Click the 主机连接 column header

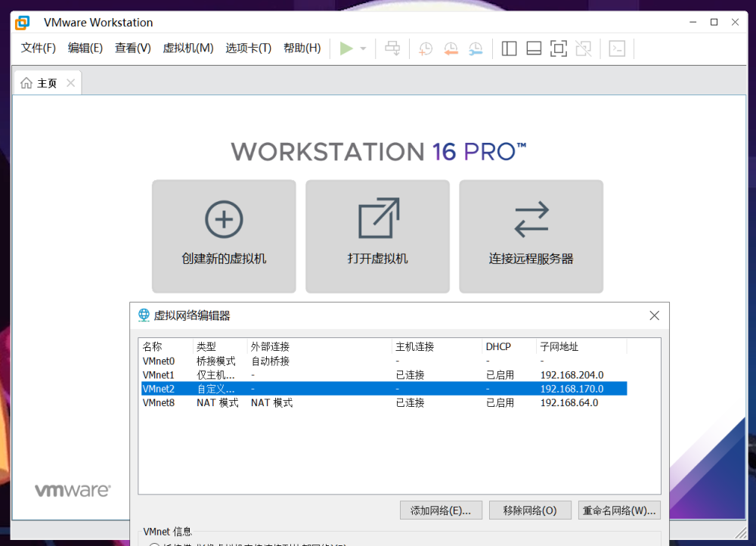[x=437, y=346]
